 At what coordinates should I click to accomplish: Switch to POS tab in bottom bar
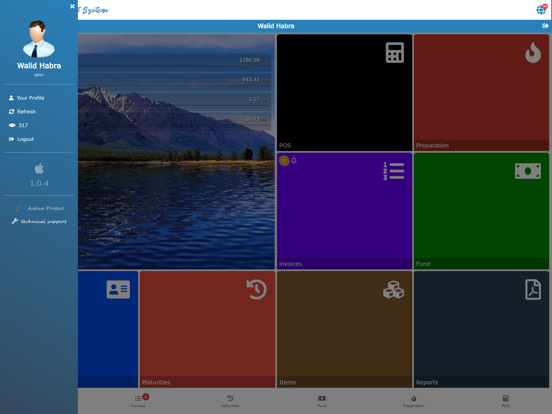point(506,401)
